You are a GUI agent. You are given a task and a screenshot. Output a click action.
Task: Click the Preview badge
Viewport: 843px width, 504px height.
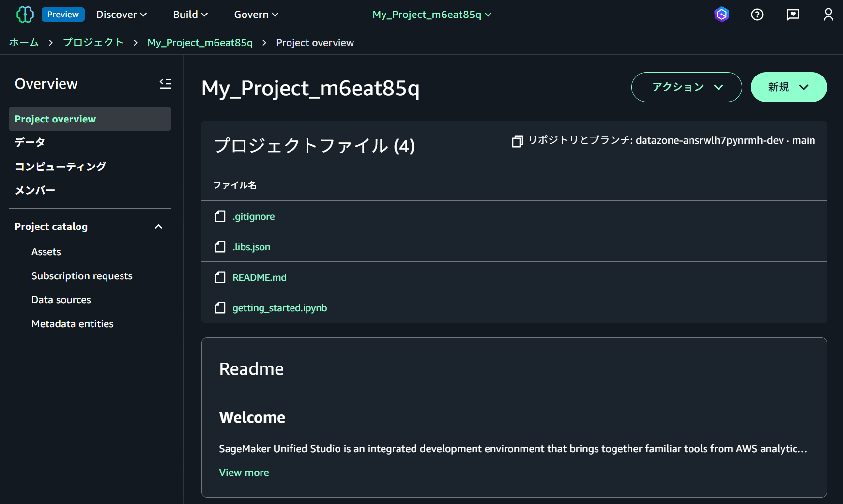click(x=63, y=15)
